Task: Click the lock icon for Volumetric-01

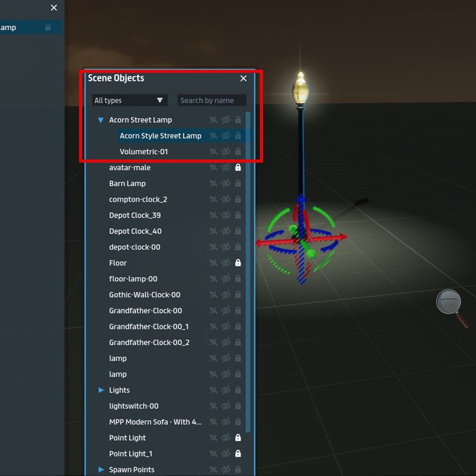Action: [x=238, y=152]
